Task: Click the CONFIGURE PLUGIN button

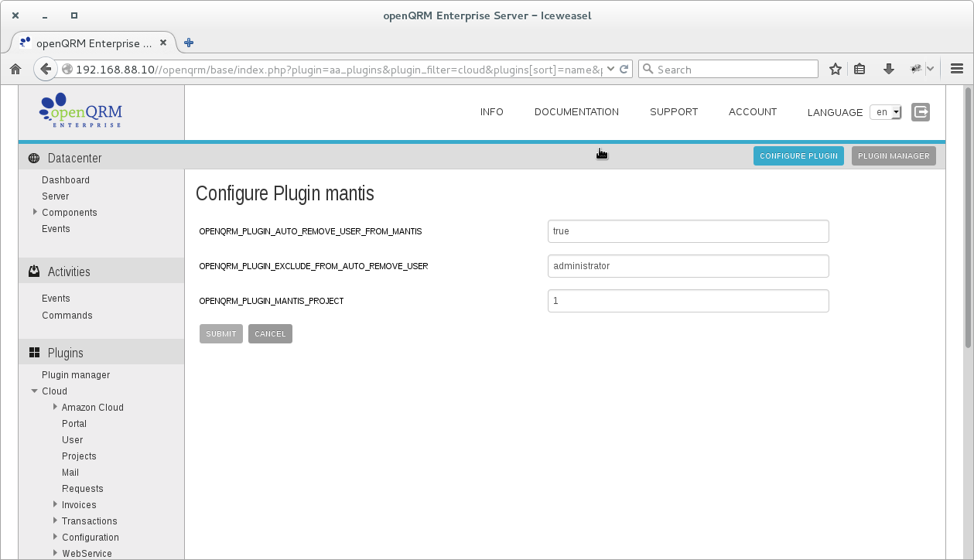Action: coord(798,156)
